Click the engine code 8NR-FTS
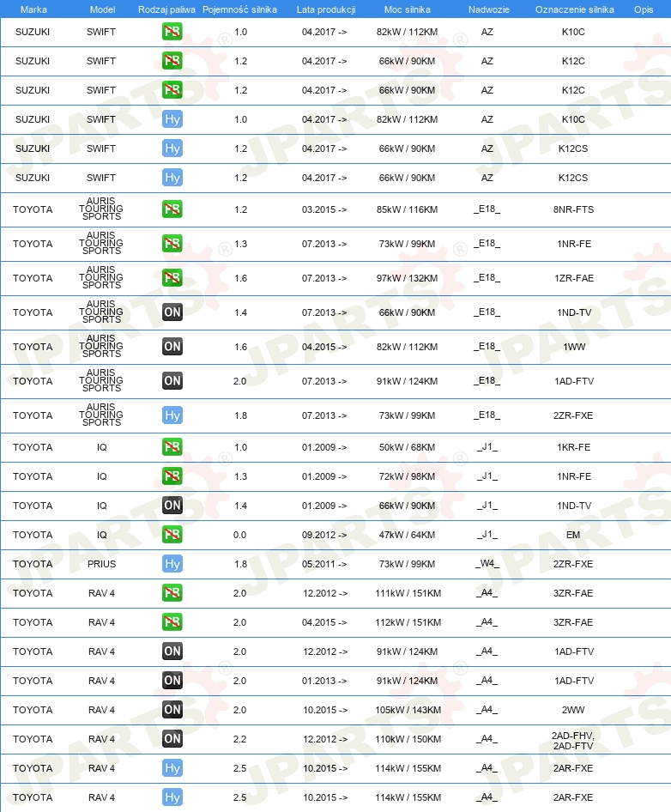 [x=573, y=209]
